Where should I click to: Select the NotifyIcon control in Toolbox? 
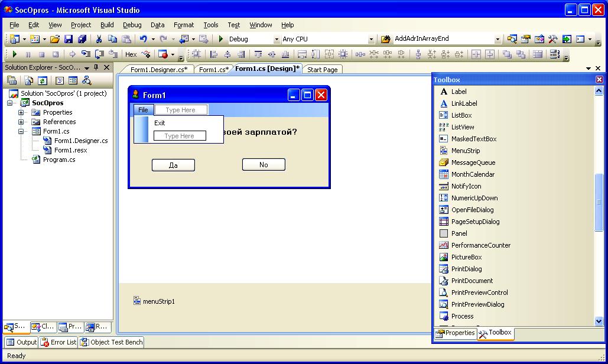[x=466, y=186]
